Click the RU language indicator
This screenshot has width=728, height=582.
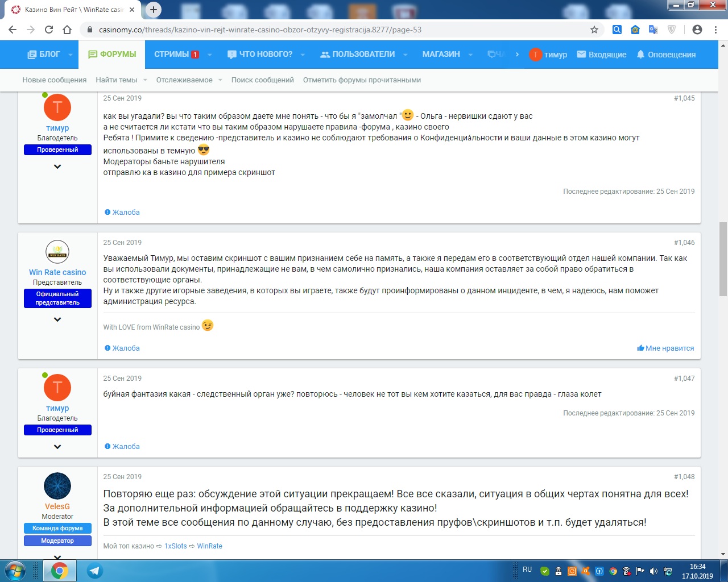tap(527, 569)
